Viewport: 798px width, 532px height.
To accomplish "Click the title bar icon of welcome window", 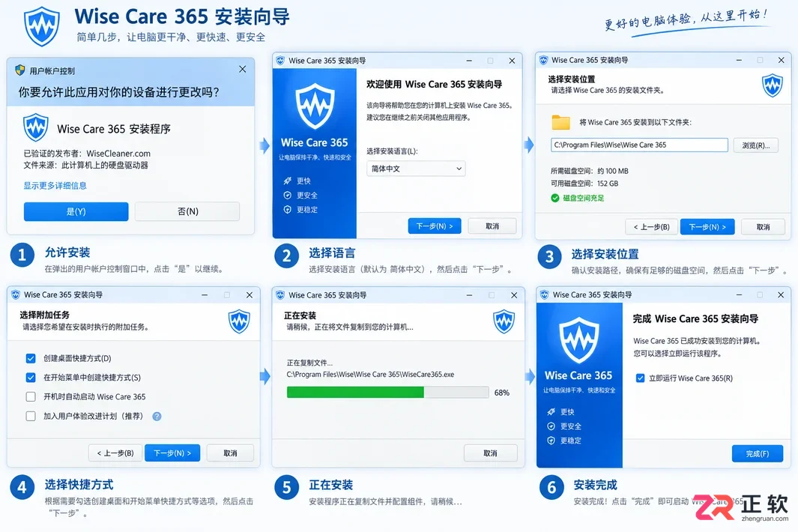I will (x=280, y=61).
